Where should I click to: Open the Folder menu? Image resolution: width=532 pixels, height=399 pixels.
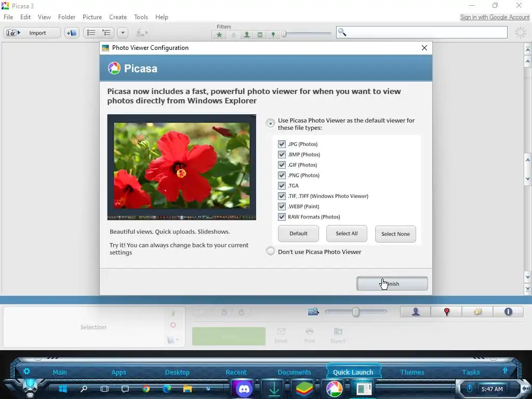point(66,17)
